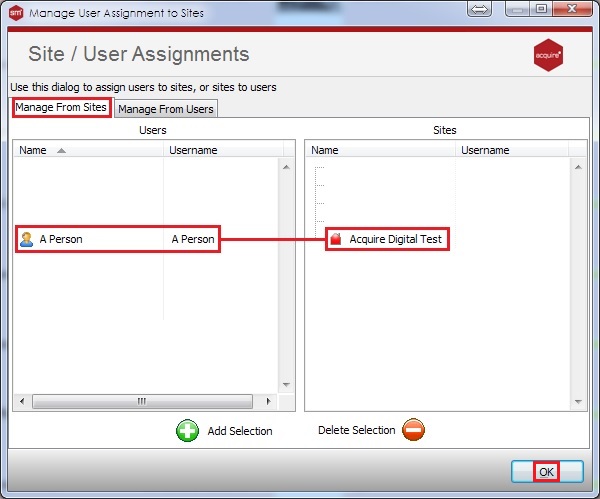The width and height of the screenshot is (600, 499).
Task: Click the Users list Username column header
Action: [x=223, y=150]
